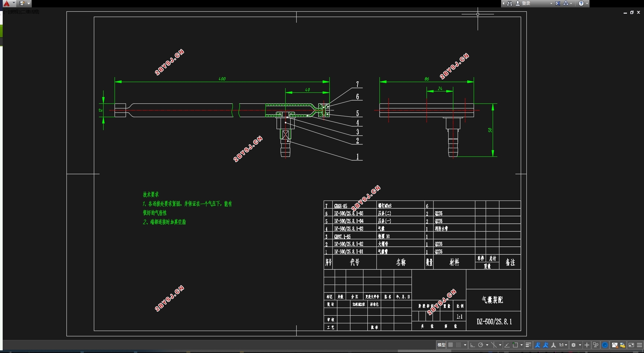Click the gray annotation scale icon
Screen dimensions: 644x353
[553, 345]
